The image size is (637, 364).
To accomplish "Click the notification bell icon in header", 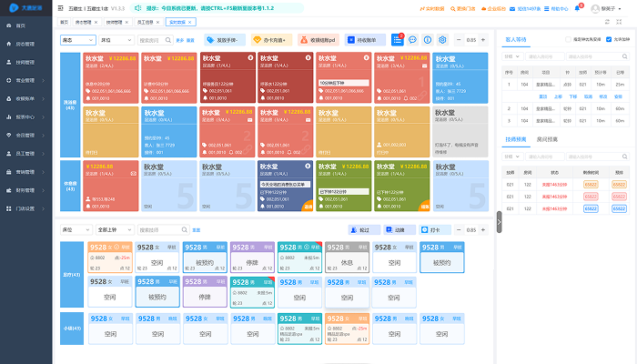I will pos(577,8).
